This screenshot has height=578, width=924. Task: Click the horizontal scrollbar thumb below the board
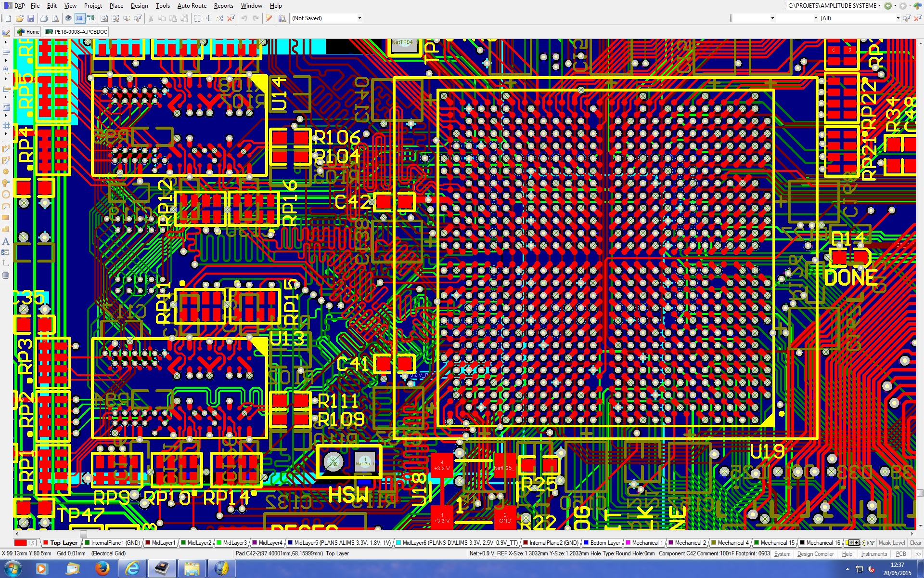(x=83, y=534)
